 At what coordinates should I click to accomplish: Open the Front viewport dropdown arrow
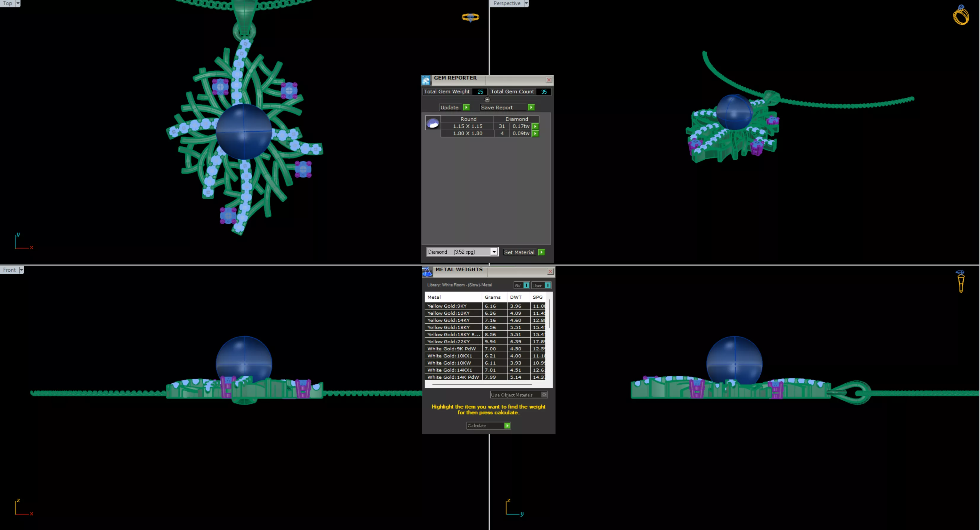[21, 270]
